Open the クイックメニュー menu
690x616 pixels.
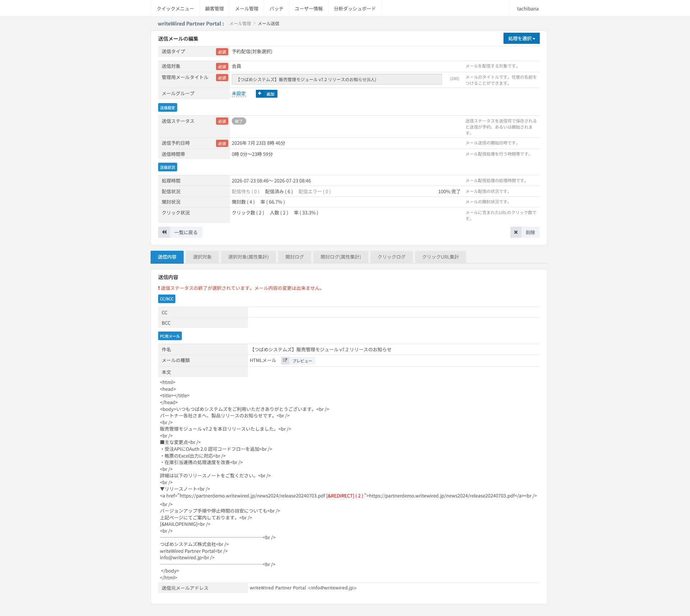[175, 9]
